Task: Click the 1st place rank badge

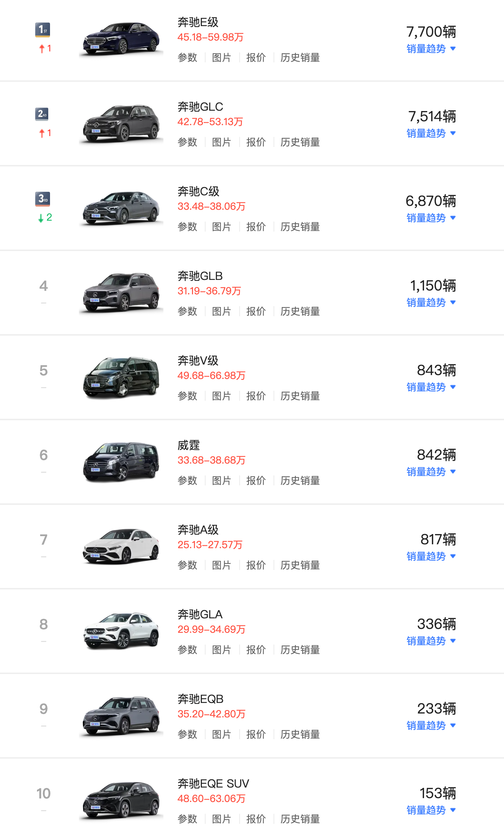Action: click(43, 30)
